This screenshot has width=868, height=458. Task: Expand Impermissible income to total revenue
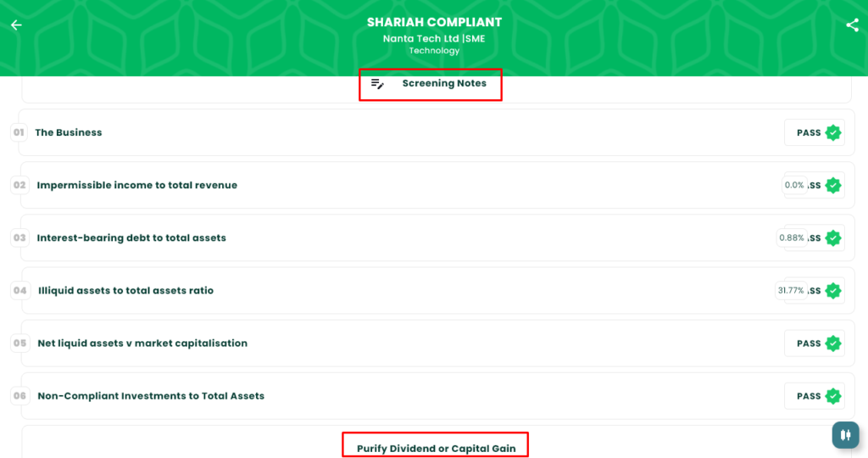pos(137,185)
